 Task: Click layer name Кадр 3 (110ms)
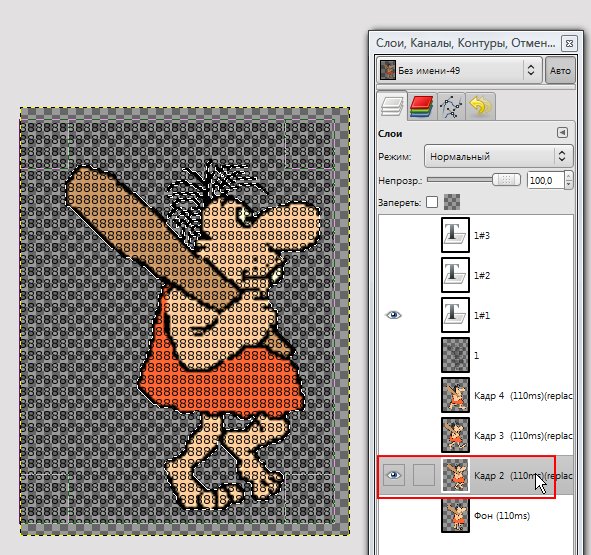pyautogui.click(x=523, y=435)
